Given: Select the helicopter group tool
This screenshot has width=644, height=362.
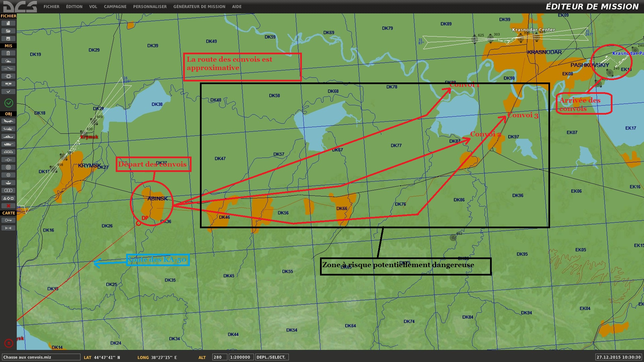Looking at the screenshot, I should tap(8, 129).
